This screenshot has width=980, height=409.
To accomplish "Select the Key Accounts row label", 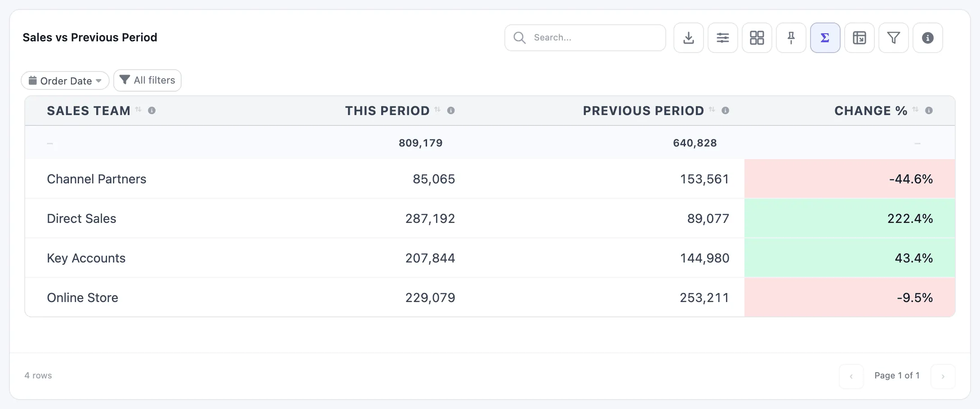I will [x=86, y=258].
